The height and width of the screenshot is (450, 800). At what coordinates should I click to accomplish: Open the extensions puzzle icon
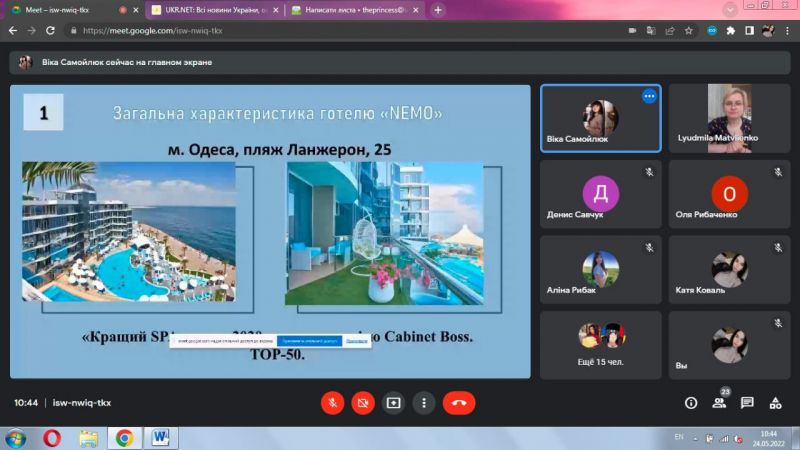tap(731, 31)
